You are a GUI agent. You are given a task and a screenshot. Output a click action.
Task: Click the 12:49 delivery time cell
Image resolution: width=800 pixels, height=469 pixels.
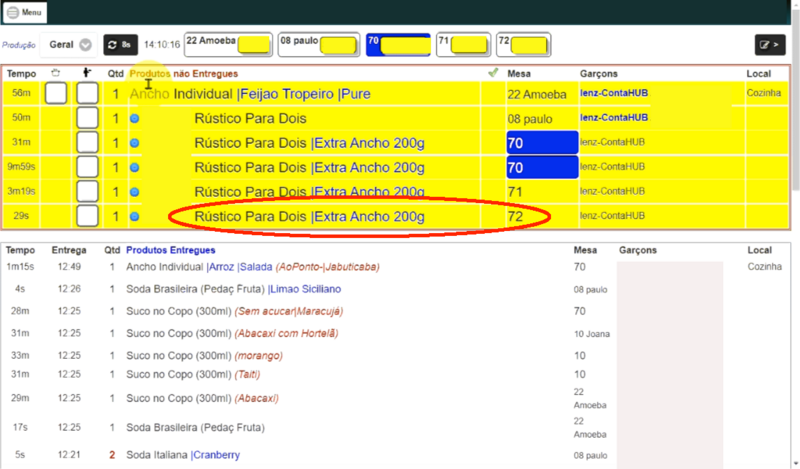(69, 267)
